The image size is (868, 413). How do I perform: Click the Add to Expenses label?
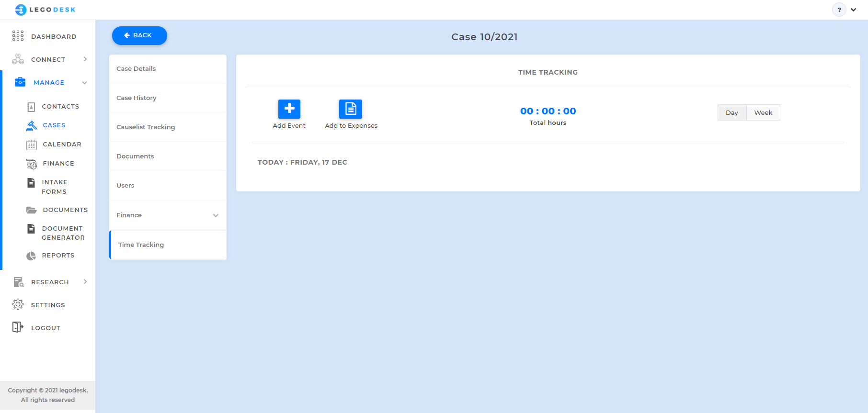351,125
